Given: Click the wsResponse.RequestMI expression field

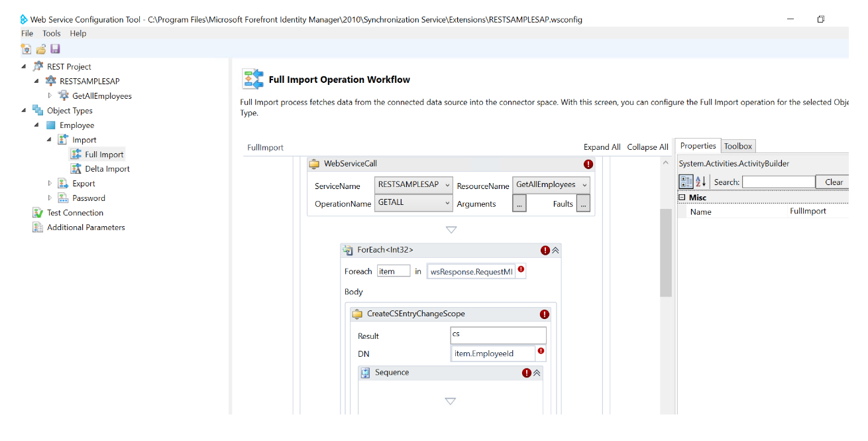Looking at the screenshot, I should (471, 272).
